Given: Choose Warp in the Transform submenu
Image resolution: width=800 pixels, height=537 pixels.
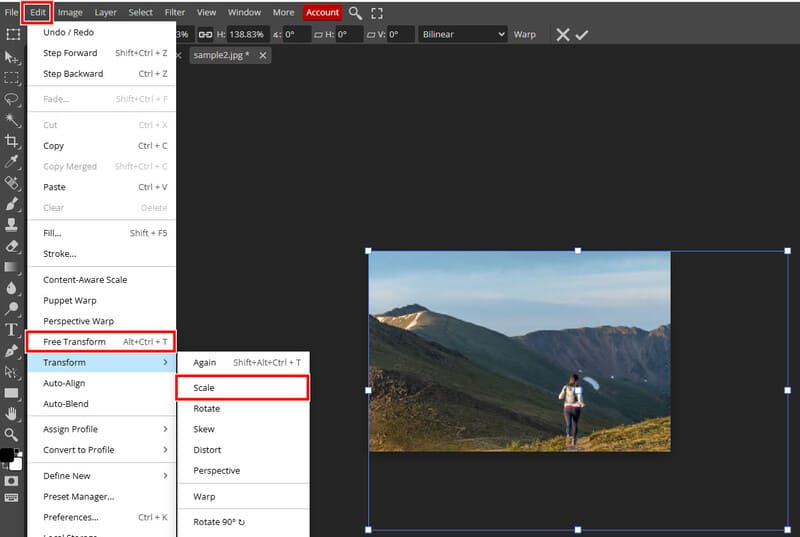Looking at the screenshot, I should (x=243, y=496).
